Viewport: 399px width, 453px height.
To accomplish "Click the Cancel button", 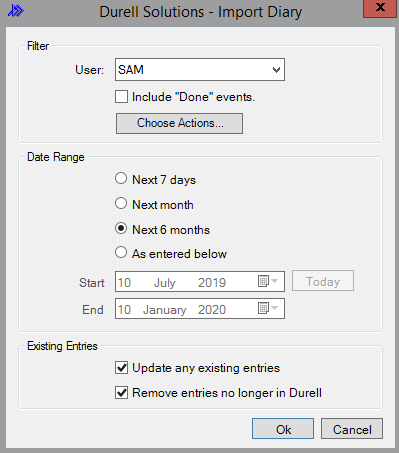I will pos(352,429).
